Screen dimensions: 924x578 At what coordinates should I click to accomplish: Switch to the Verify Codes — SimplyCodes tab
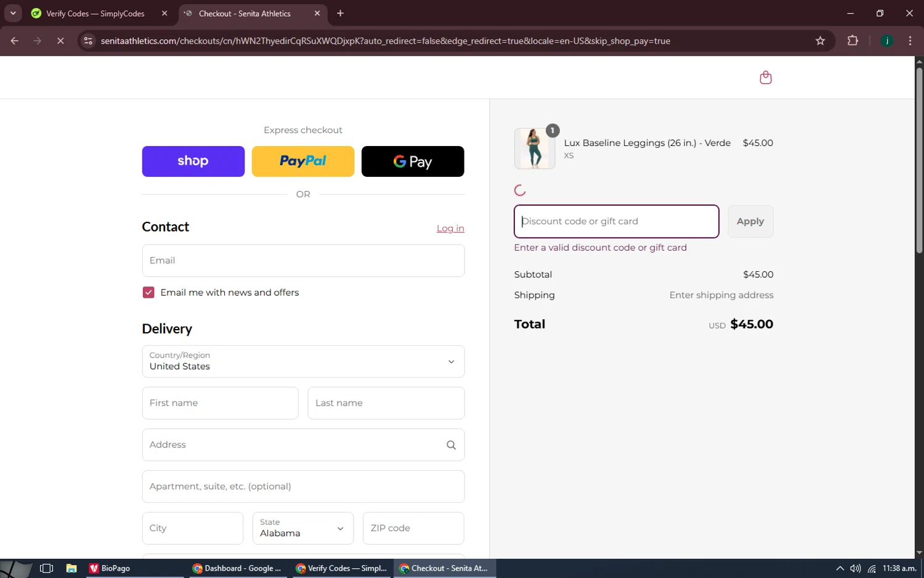click(x=95, y=13)
